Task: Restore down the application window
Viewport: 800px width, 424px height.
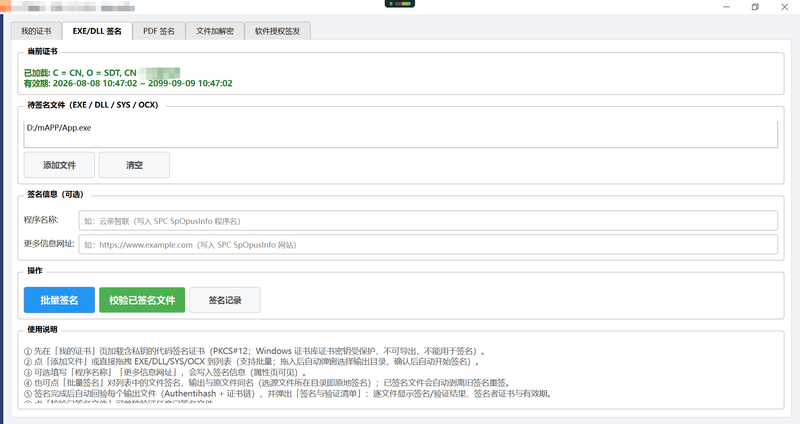Action: pyautogui.click(x=756, y=7)
